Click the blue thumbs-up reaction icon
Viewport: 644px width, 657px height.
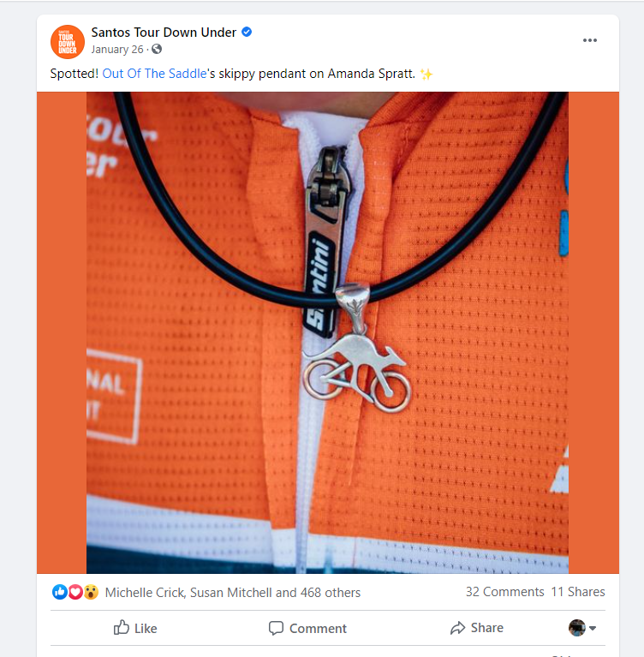point(59,592)
